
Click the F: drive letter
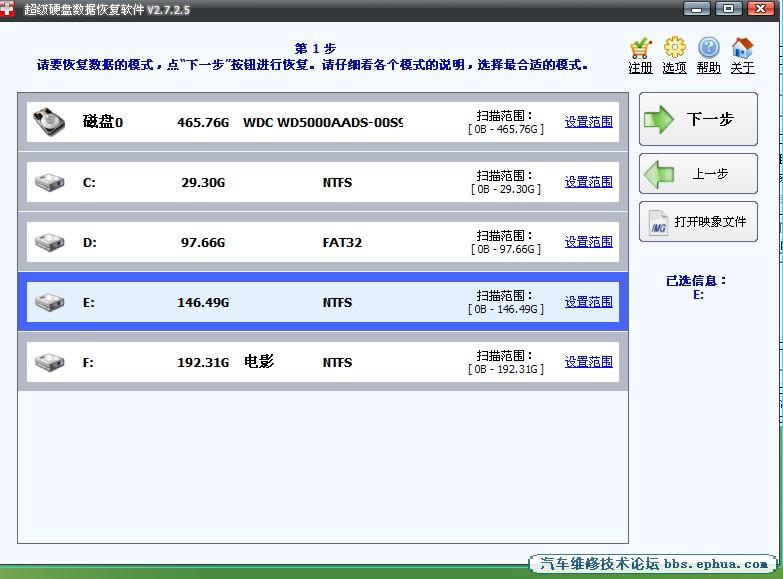(x=88, y=363)
